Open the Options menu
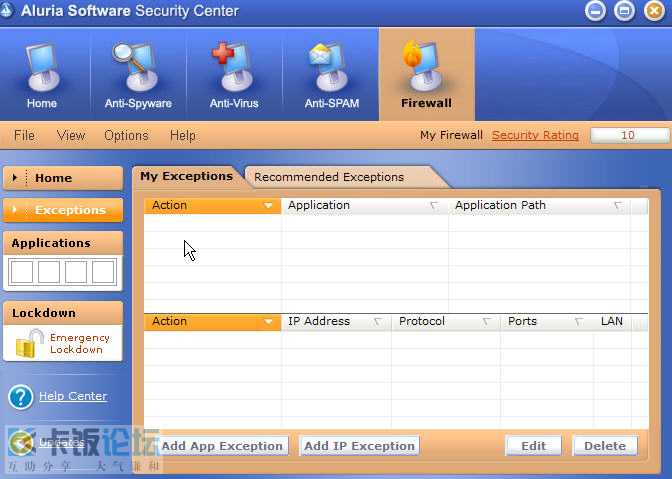 pos(126,135)
